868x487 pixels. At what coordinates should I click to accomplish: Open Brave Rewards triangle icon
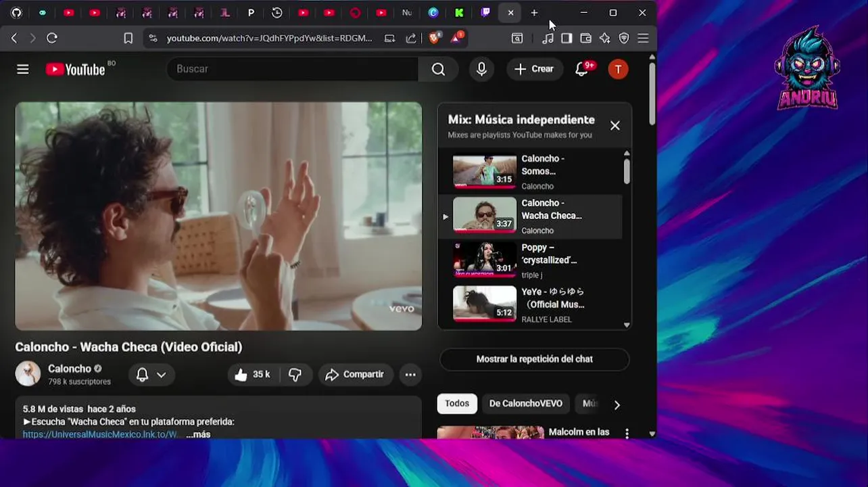457,38
